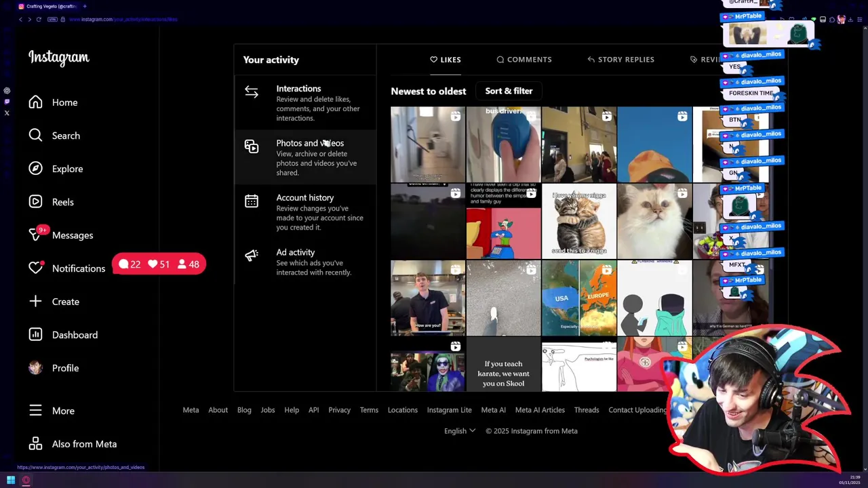Open the Locations footer link

coord(403,410)
